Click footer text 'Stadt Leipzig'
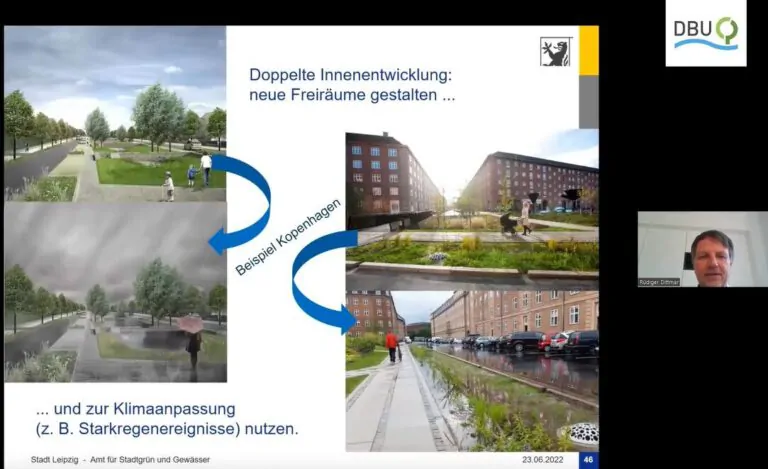Screen dimensions: 768x469 [54, 460]
